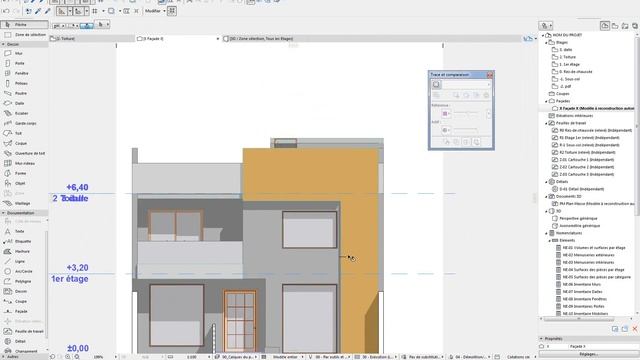
Task: Open the View Map folder icon in navigator
Action: pos(615,26)
